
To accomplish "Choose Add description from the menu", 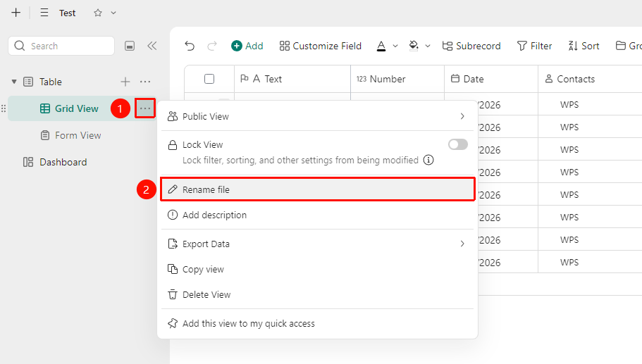I will pos(317,215).
